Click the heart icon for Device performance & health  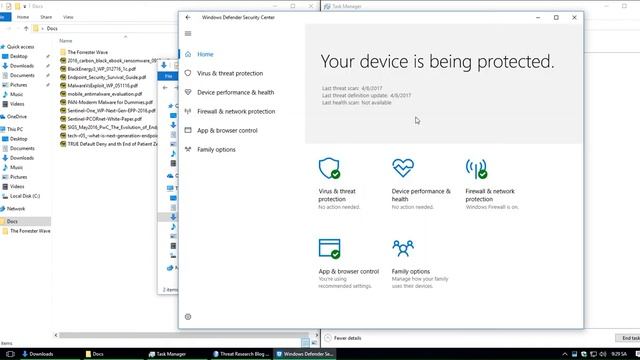click(x=403, y=168)
